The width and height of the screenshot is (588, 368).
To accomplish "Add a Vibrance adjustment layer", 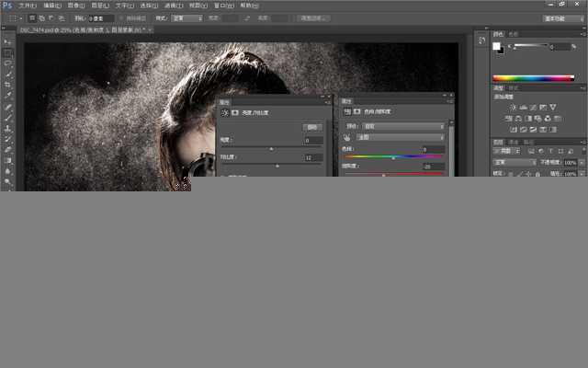I will tap(553, 108).
